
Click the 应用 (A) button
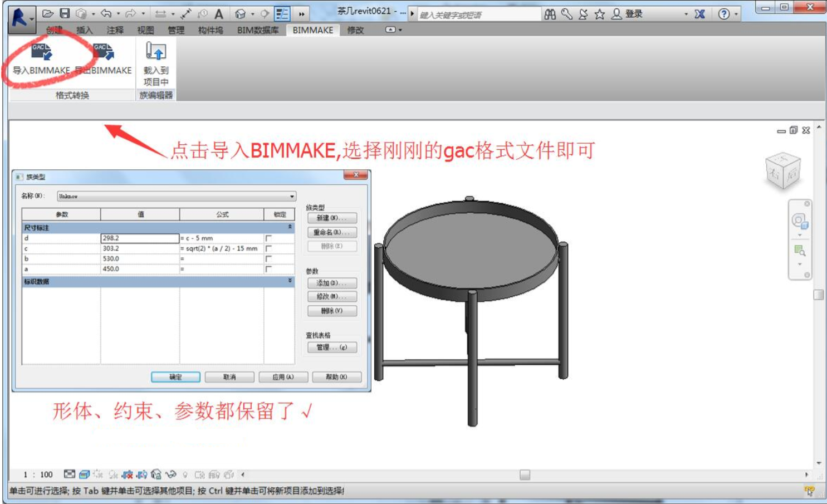pyautogui.click(x=283, y=377)
